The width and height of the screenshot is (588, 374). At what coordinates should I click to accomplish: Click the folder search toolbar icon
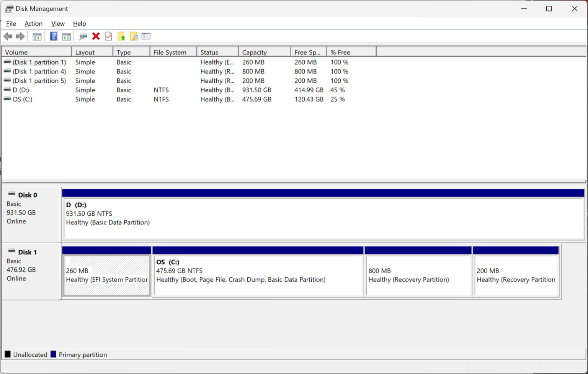[x=134, y=36]
